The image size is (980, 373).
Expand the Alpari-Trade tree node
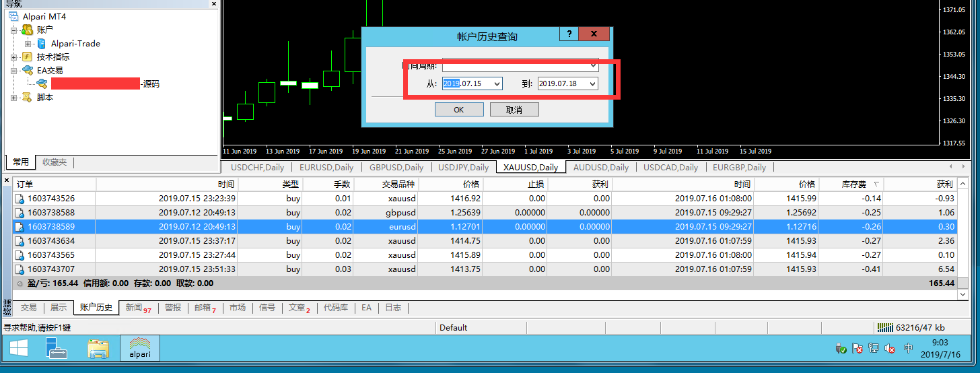tap(28, 44)
